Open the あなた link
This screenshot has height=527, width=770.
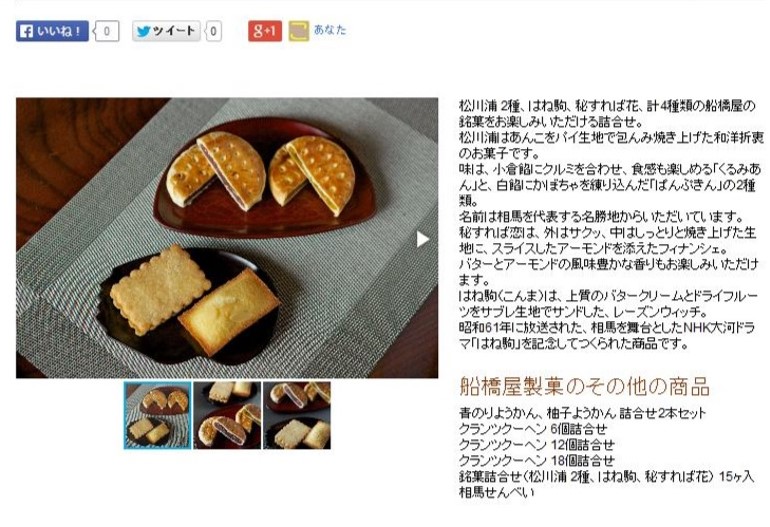(x=330, y=30)
